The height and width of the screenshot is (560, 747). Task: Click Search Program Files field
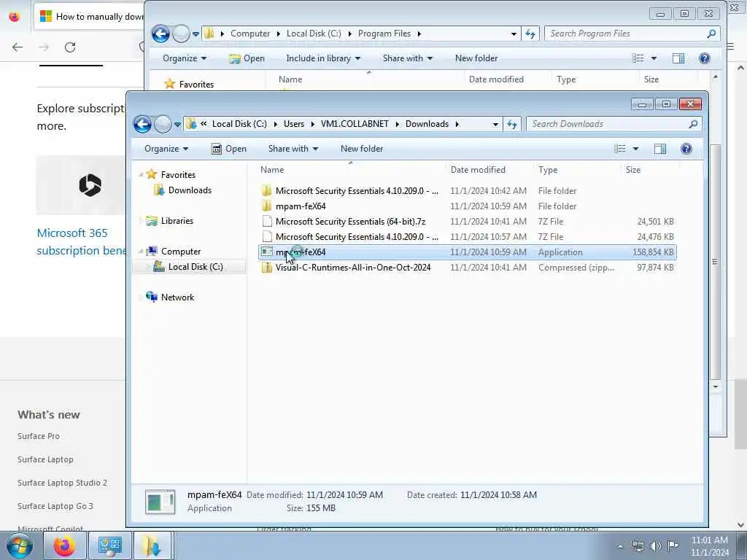pyautogui.click(x=632, y=34)
